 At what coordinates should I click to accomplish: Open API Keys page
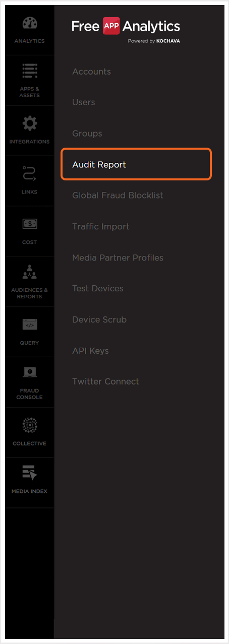[90, 351]
